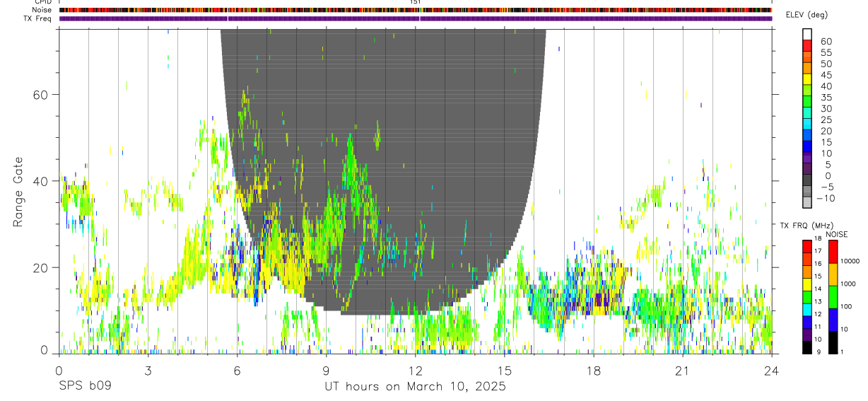The image size is (868, 401).
Task: Click the 'UT hours on March 10, 2025' axis title
Action: point(415,387)
